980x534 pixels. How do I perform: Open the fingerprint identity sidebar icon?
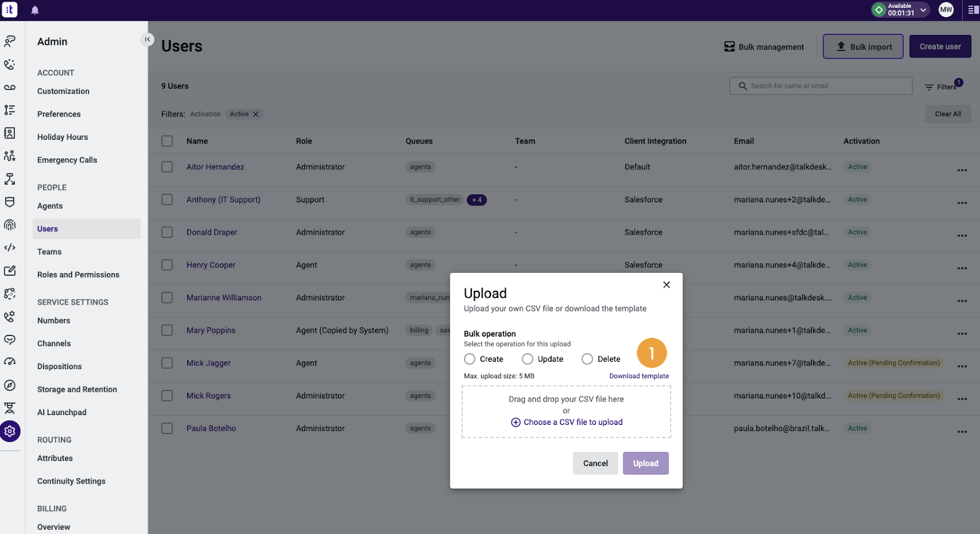(10, 225)
